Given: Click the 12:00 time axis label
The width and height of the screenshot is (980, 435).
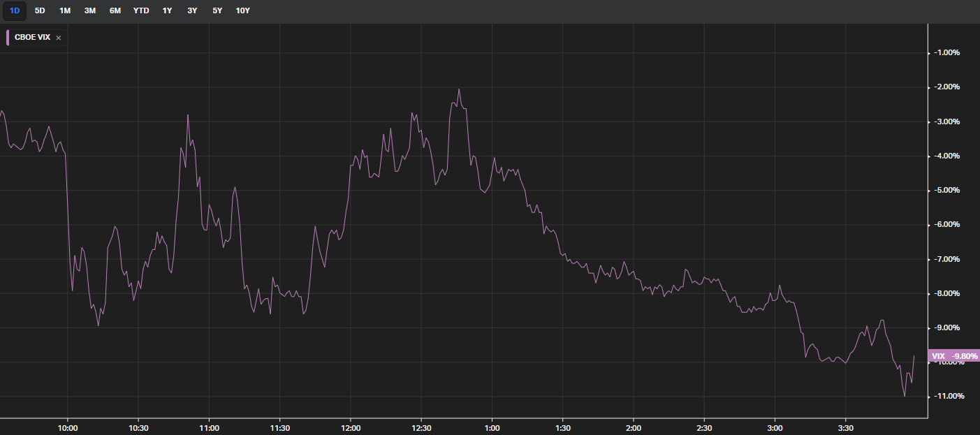Looking at the screenshot, I should tap(351, 428).
